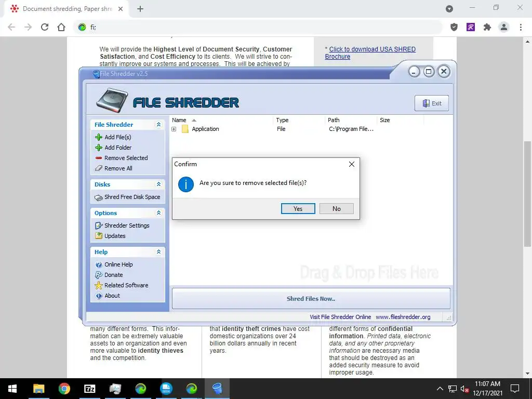The image size is (532, 399).
Task: Click the purple R extension icon
Action: click(x=471, y=27)
